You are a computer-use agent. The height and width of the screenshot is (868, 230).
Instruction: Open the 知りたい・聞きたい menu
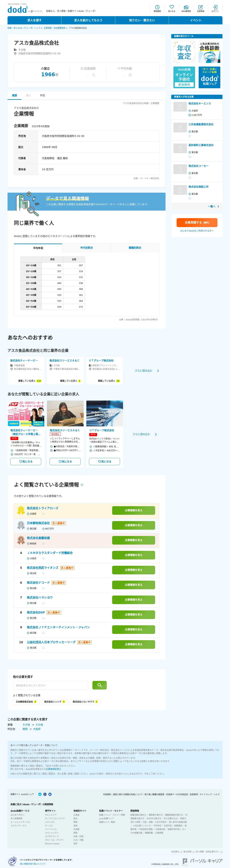point(142,20)
